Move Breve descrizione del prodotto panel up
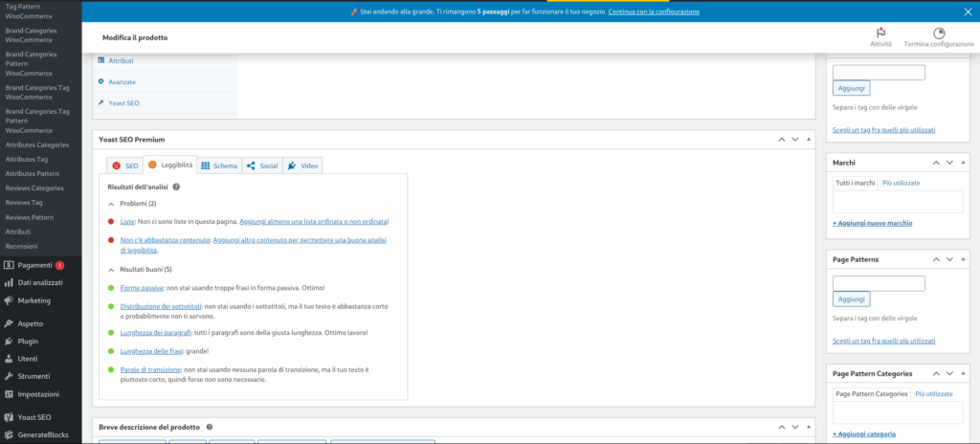 coord(781,427)
